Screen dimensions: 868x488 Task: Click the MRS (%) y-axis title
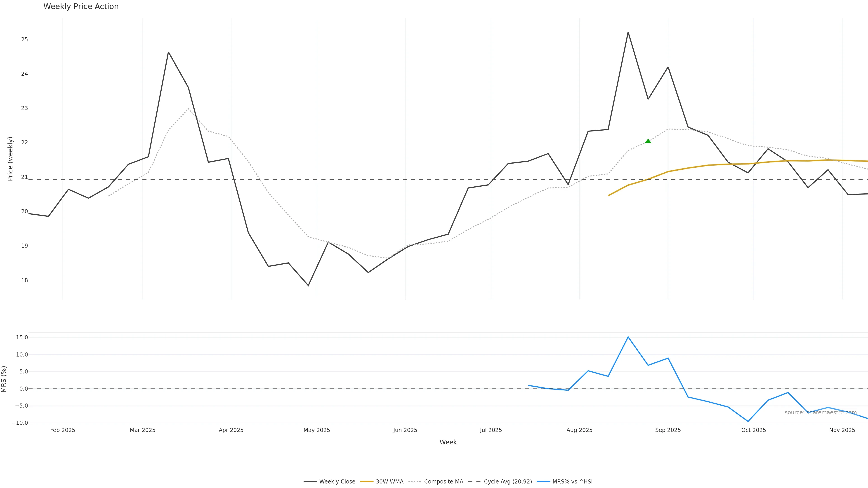tap(4, 379)
